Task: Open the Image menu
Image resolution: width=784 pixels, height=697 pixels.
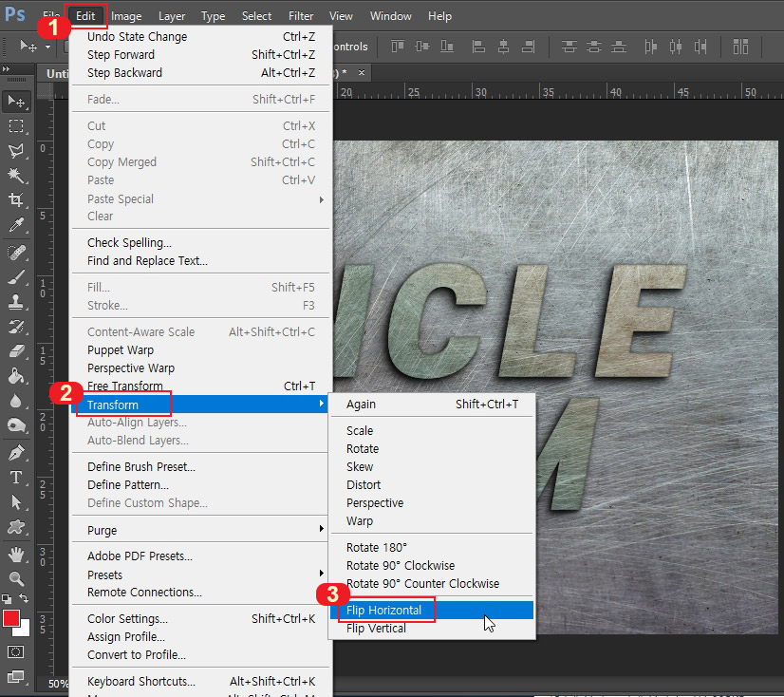Action: (x=126, y=16)
